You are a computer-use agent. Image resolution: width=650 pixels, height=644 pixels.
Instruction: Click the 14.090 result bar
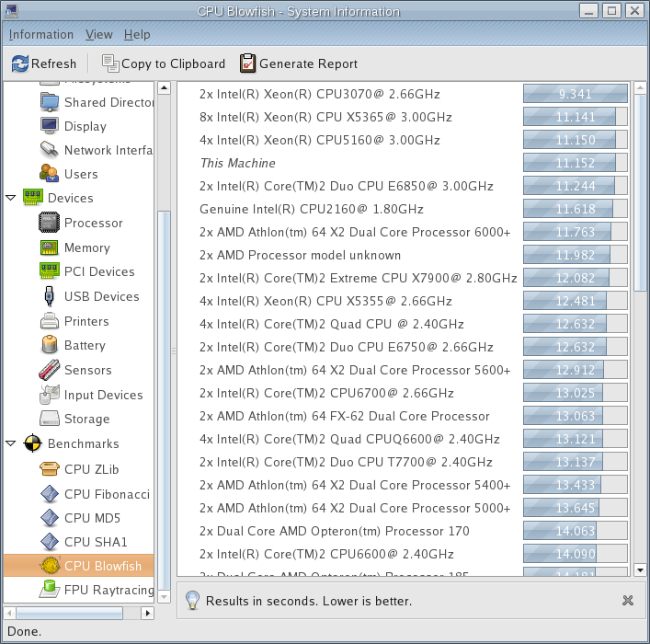click(x=576, y=554)
